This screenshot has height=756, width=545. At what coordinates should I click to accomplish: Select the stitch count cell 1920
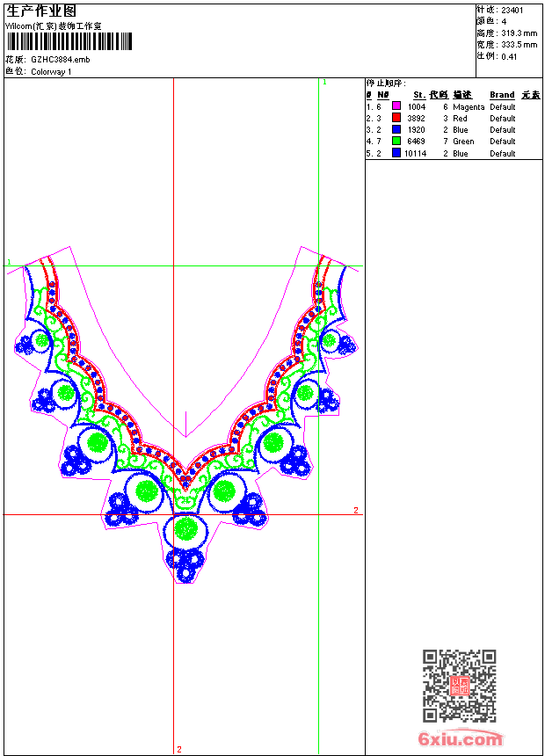(417, 130)
